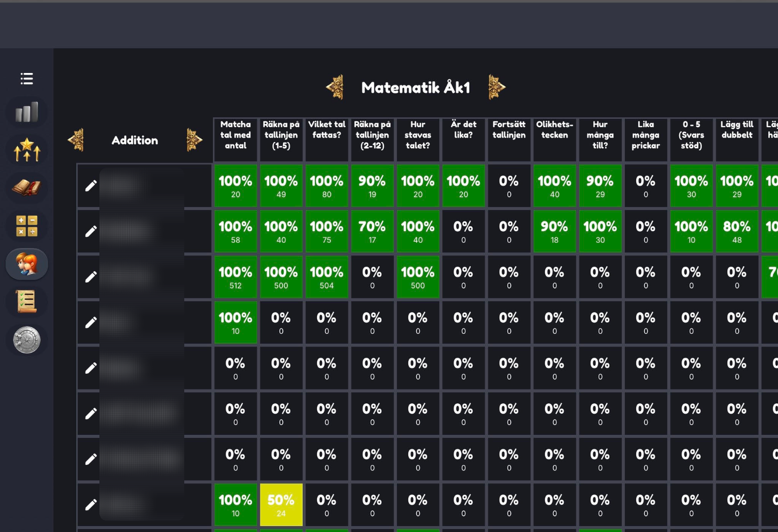
Task: Select the 'Matcha tal med antal' column header
Action: (x=235, y=135)
